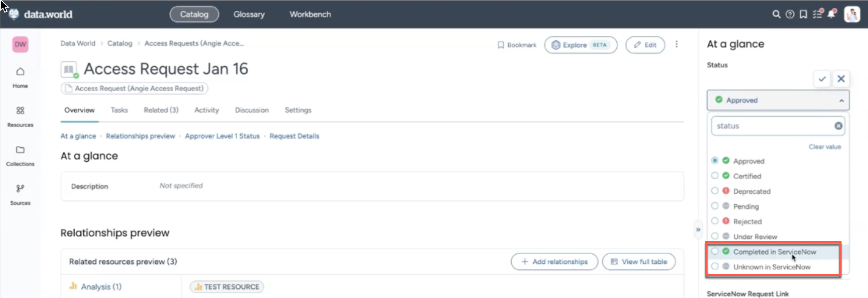Open the notifications bell icon
The width and height of the screenshot is (868, 298).
click(x=831, y=14)
